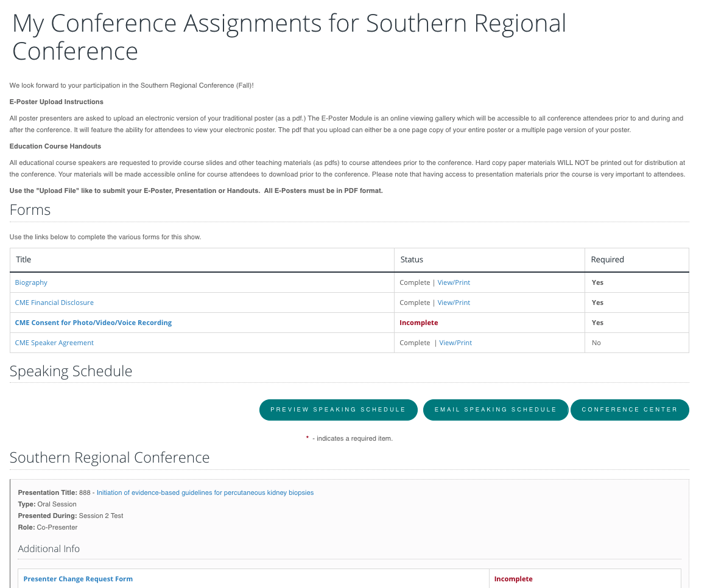
Task: Go to the Conference Center button
Action: [x=629, y=410]
